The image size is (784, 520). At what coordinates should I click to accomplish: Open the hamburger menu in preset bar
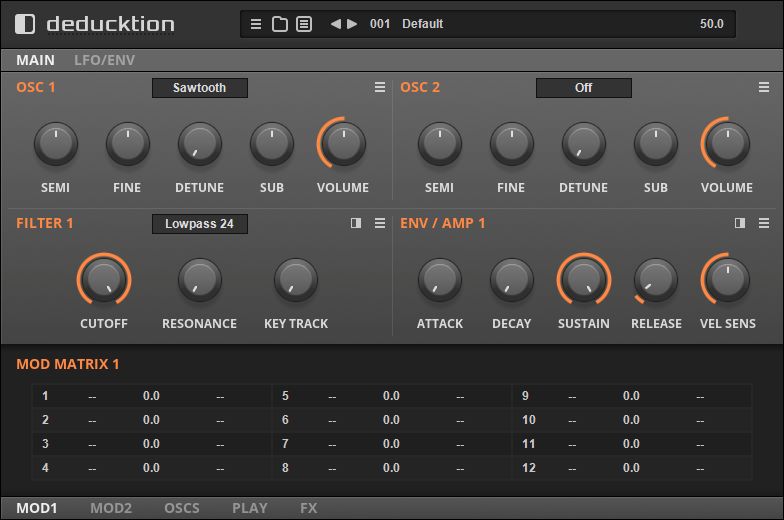(256, 24)
